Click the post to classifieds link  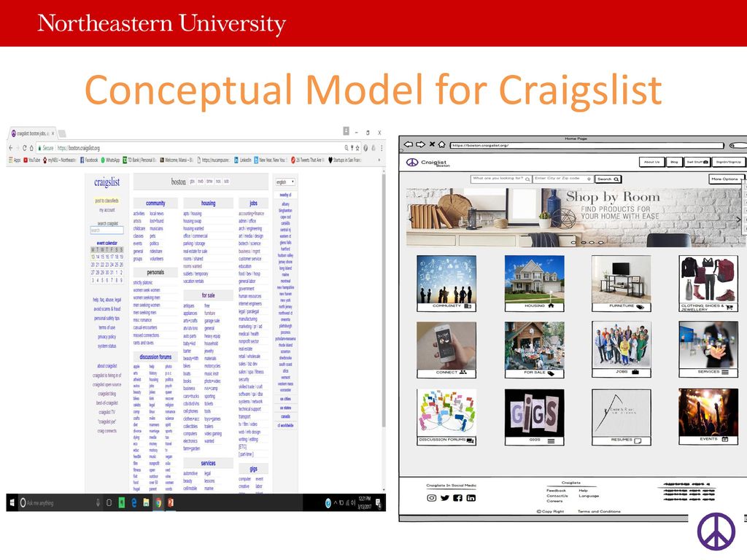coord(107,201)
